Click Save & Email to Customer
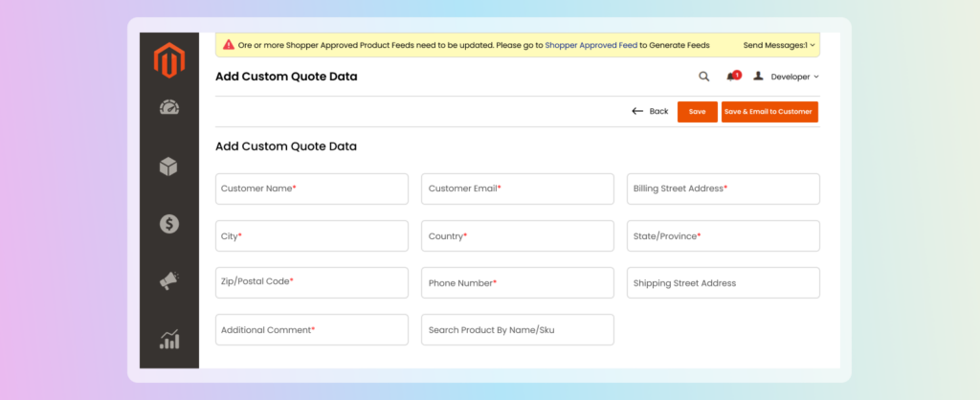 (x=768, y=112)
